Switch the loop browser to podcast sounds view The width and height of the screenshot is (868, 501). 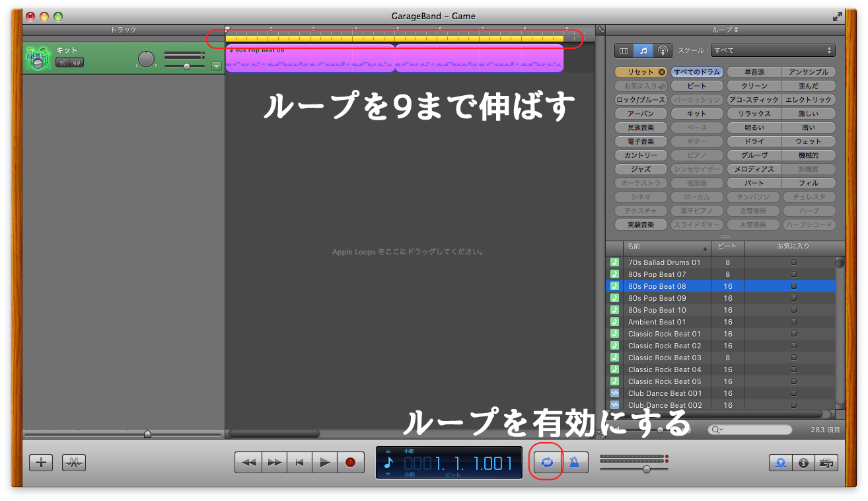tap(662, 50)
